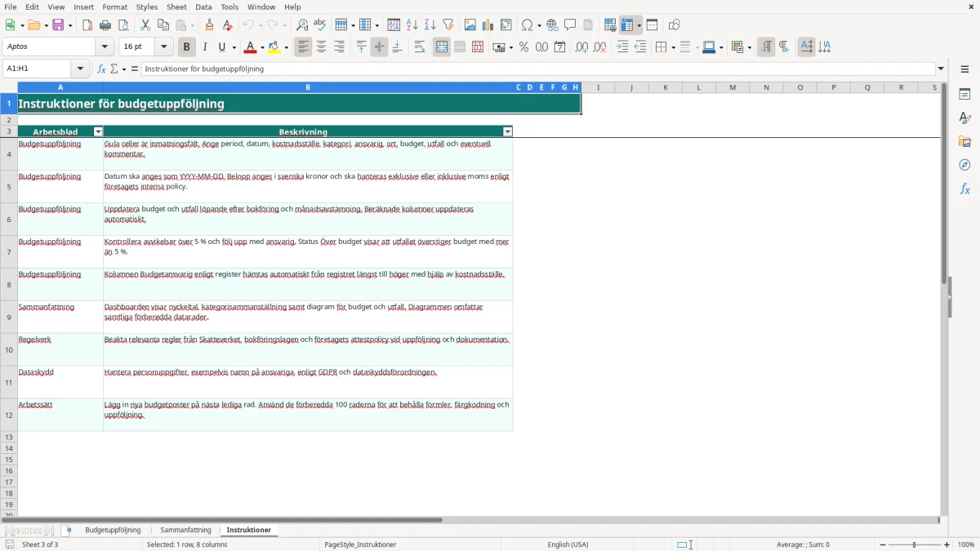Open sidebar Functions fx icon
Screen dimensions: 980x551
click(964, 189)
